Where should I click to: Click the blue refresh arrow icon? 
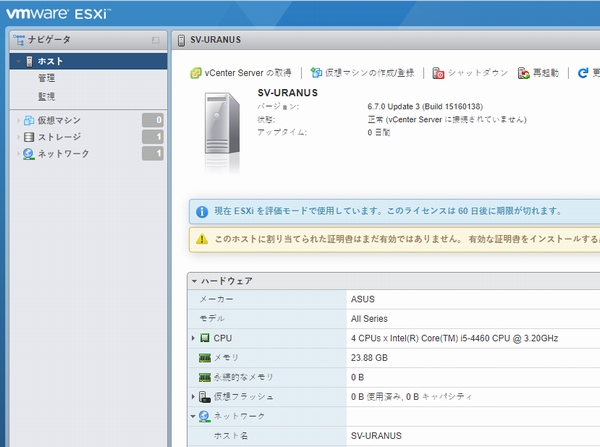583,73
